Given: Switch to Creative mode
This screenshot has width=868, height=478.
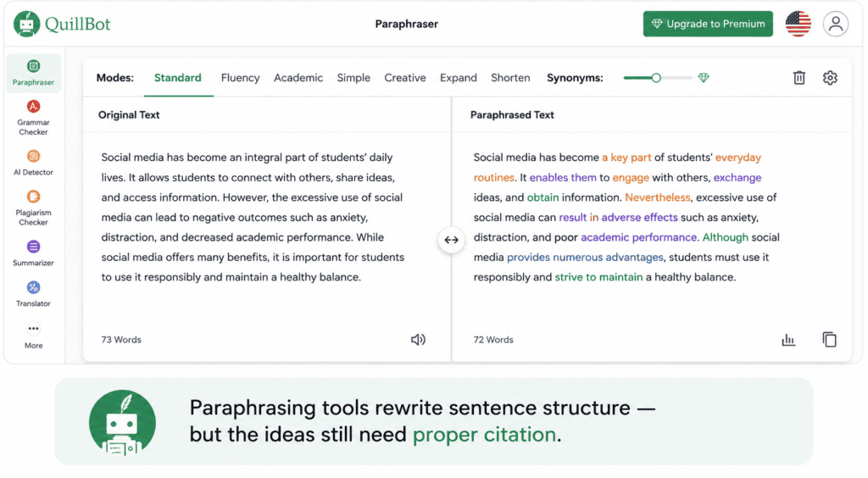Looking at the screenshot, I should 404,77.
